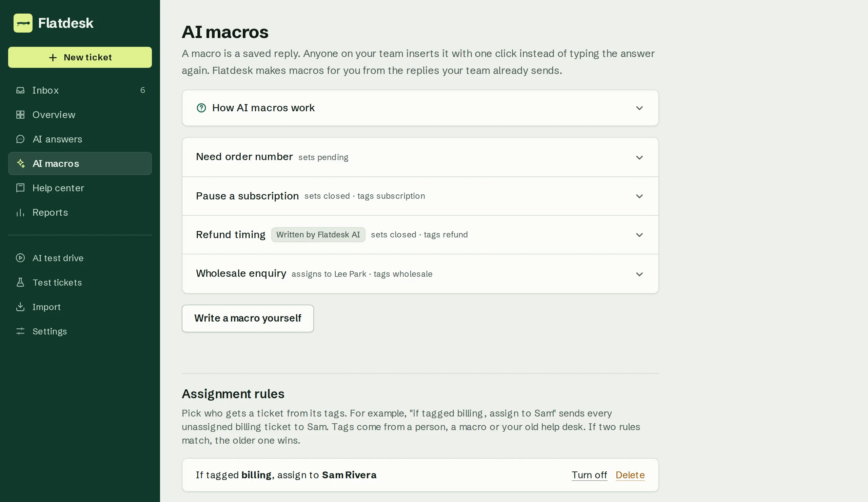
Task: Click the Settings sliders icon
Action: 20,331
